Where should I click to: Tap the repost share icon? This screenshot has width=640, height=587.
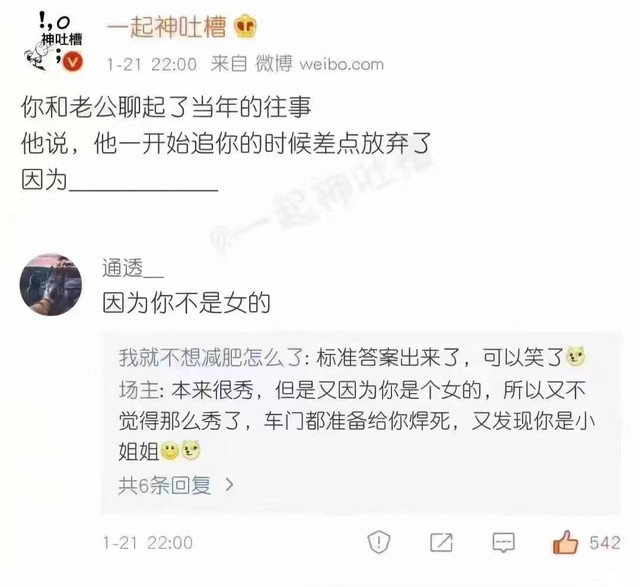pos(441,543)
